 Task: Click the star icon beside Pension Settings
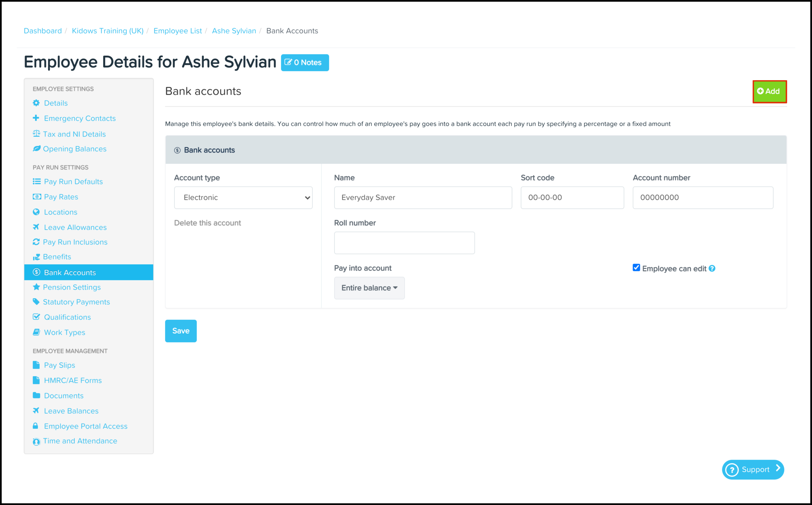(x=36, y=287)
